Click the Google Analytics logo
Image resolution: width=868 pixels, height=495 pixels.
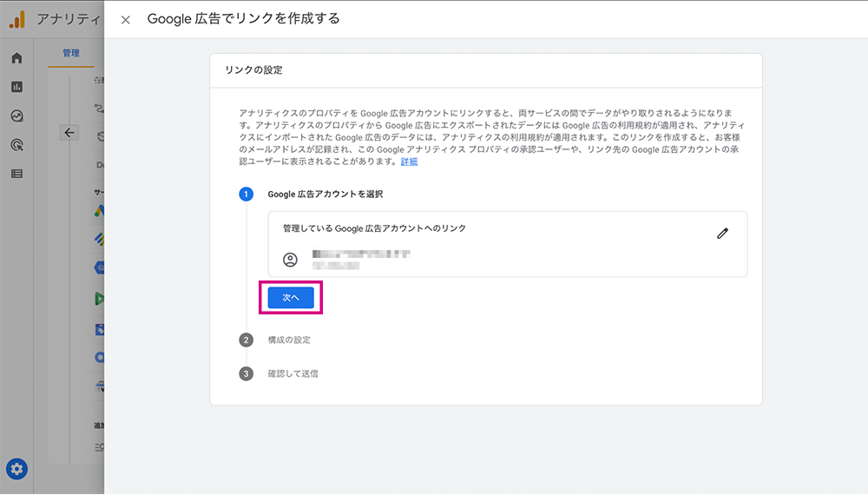[x=17, y=20]
